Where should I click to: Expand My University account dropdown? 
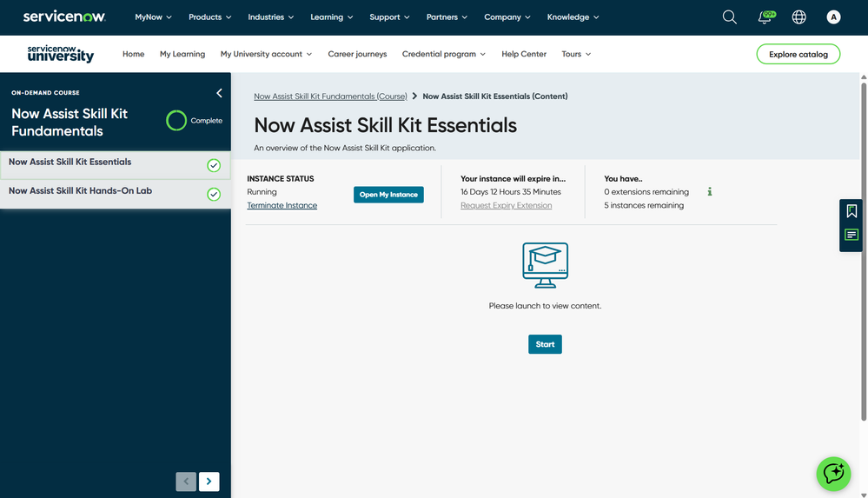(266, 54)
